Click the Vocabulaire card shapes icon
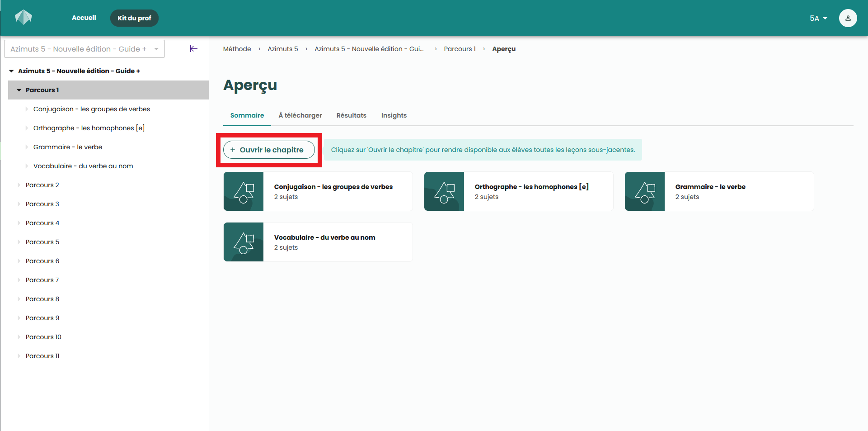Image resolution: width=868 pixels, height=431 pixels. (244, 242)
